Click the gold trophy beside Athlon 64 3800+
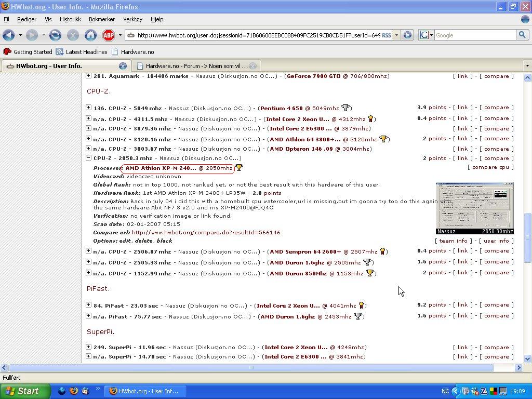This screenshot has height=399, width=532. (383, 139)
